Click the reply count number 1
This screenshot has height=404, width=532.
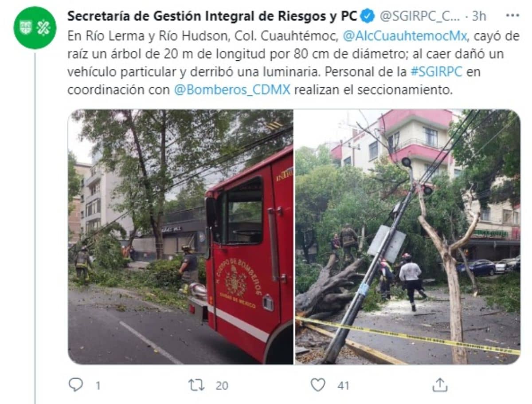pyautogui.click(x=97, y=385)
